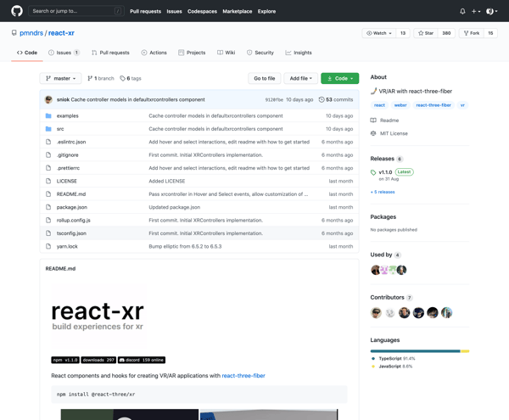The height and width of the screenshot is (420, 509).
Task: Select the webxr topic tag
Action: click(400, 105)
